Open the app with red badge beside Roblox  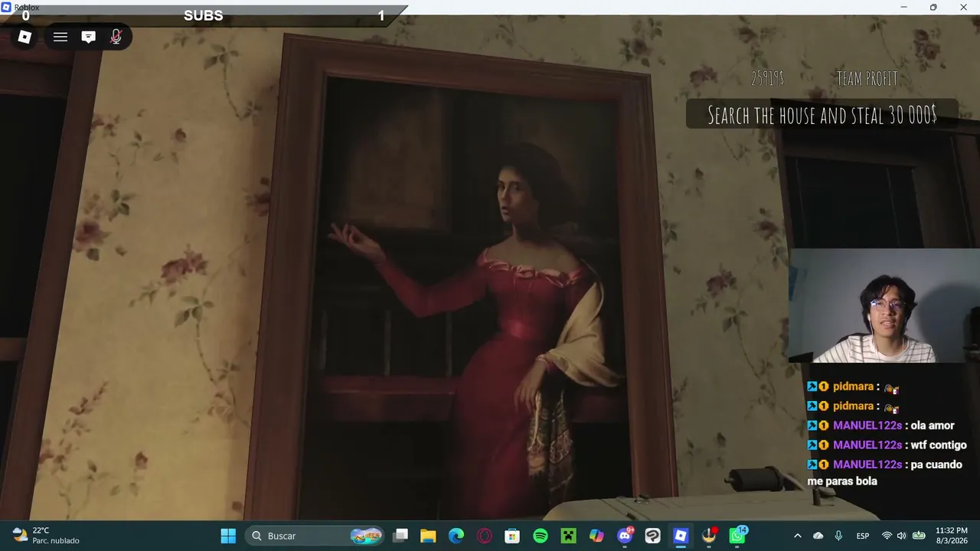[709, 536]
